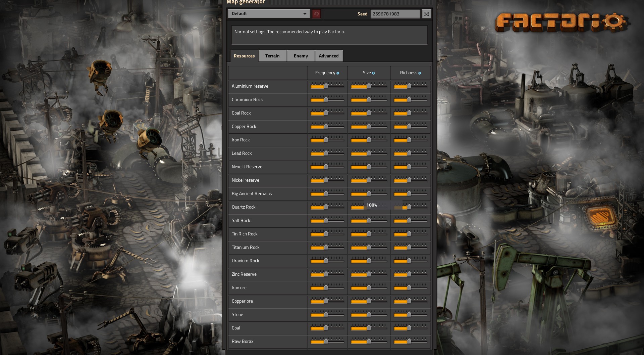Switch to the Enemy tab

point(301,56)
